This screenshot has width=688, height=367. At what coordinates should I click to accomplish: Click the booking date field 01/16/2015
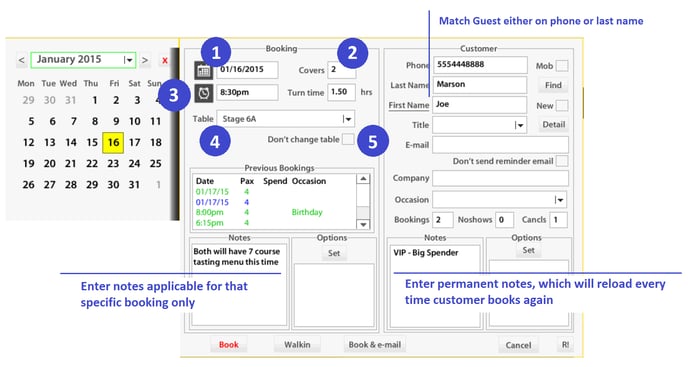[x=247, y=70]
